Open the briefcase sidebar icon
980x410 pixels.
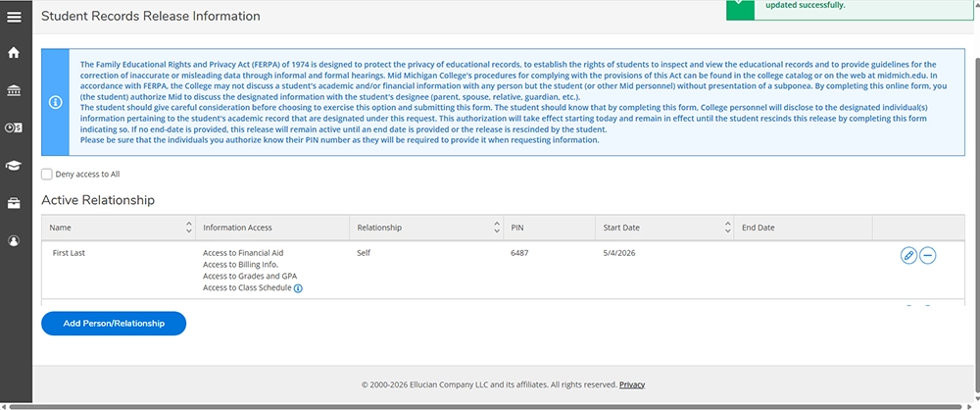point(14,203)
